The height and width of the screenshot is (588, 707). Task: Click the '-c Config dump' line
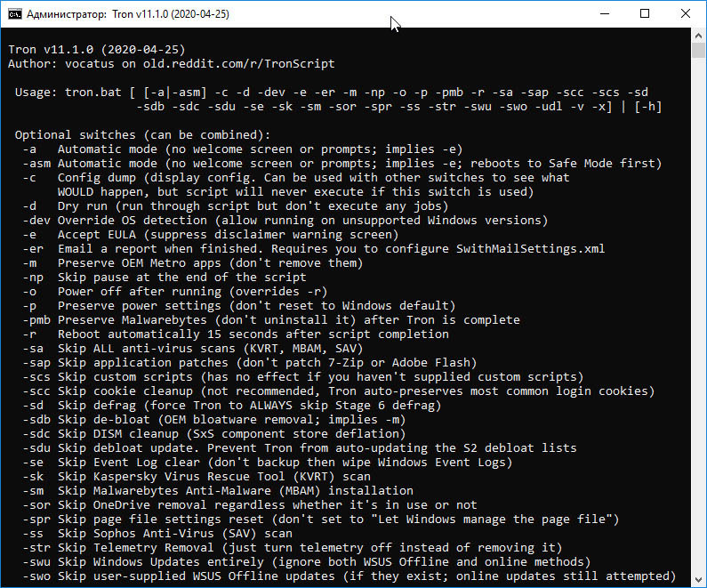pos(296,178)
